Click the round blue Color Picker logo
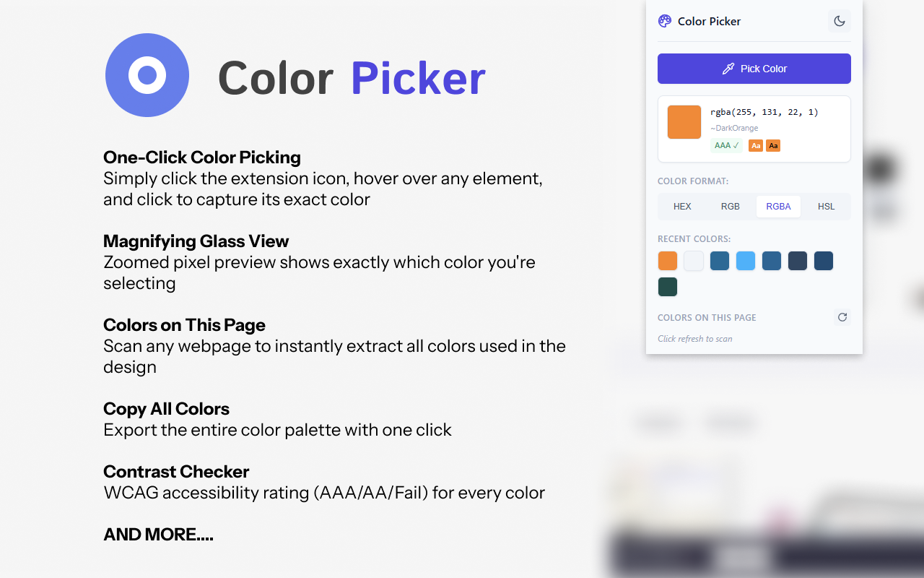Image resolution: width=924 pixels, height=578 pixels. coord(147,75)
